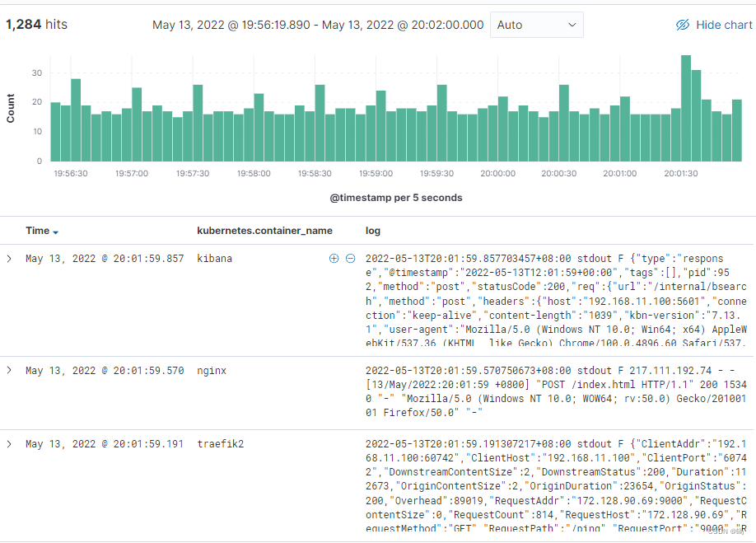Expand the traefik2 log entry row

pyautogui.click(x=9, y=444)
